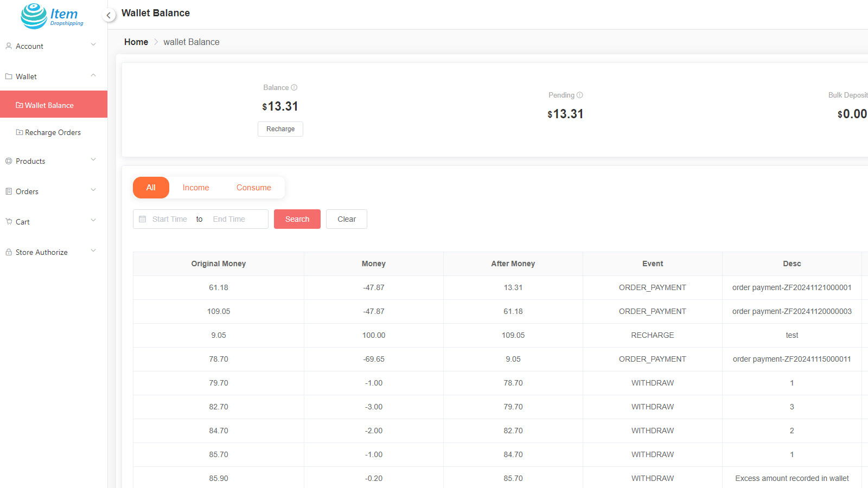
Task: Open Recharge Orders menu item
Action: [x=54, y=132]
